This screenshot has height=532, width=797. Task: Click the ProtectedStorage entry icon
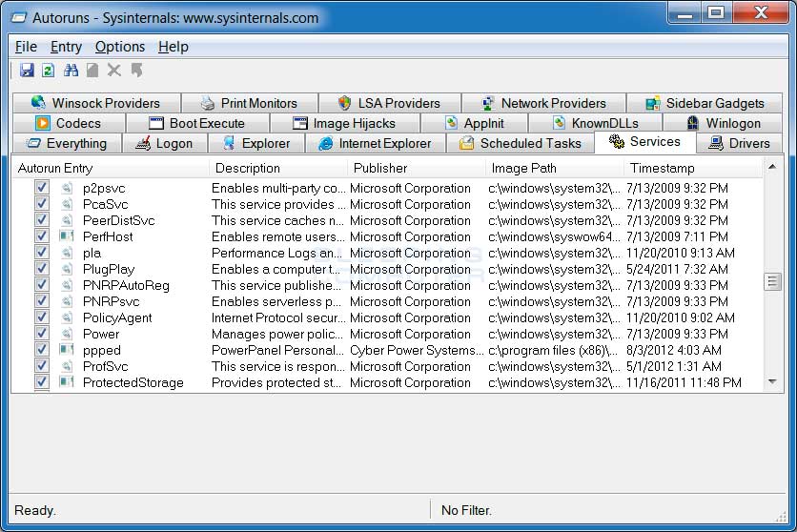[x=67, y=382]
